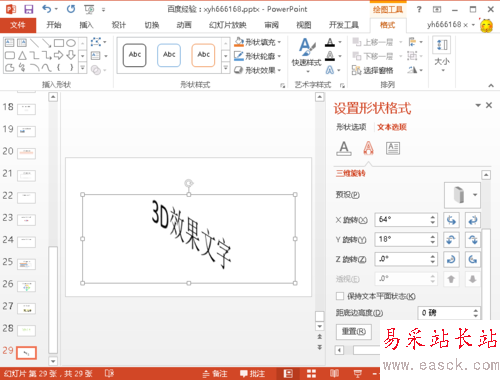Viewport: 500px width, 380px height.
Task: Choose the blue outlined Abc style
Action: click(169, 55)
